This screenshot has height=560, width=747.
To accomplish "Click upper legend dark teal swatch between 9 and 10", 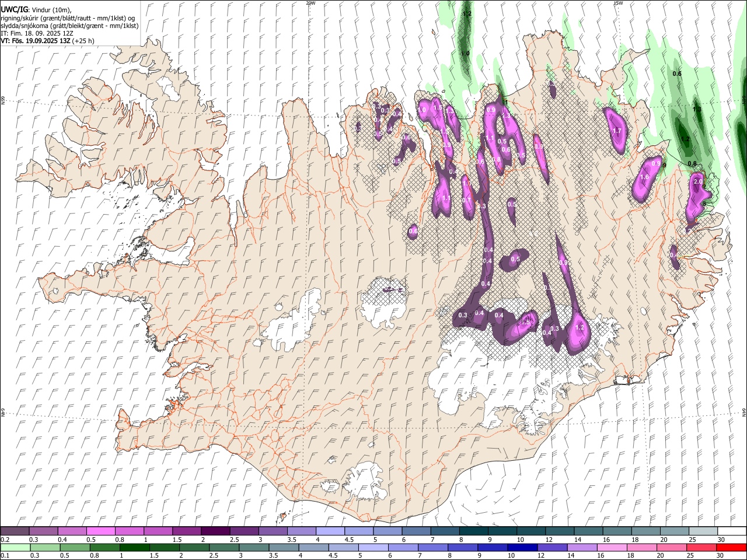I will tap(502, 531).
